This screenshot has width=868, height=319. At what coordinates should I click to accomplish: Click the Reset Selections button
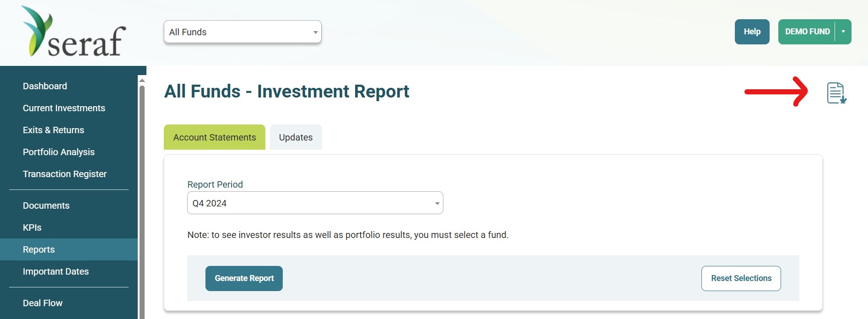tap(741, 278)
